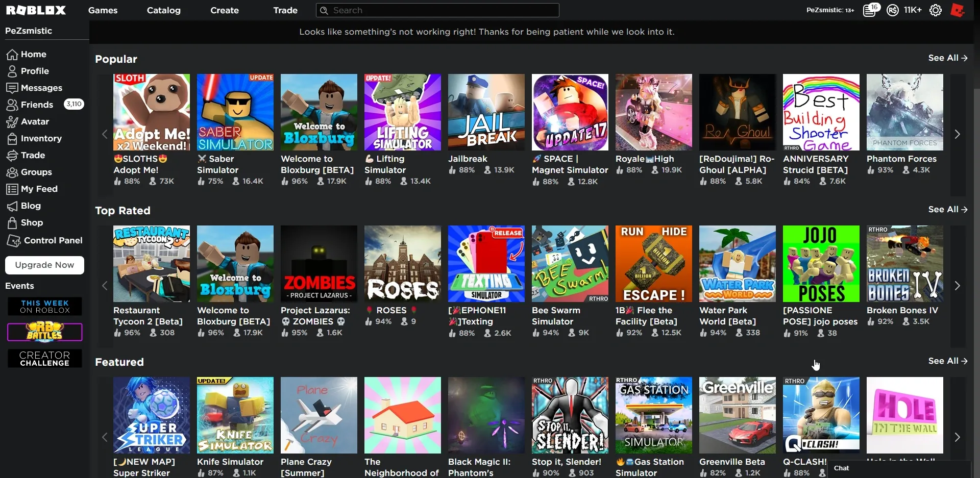Screen dimensions: 980x478
Task: Open Magnet Simulator game thumbnail
Action: coord(570,112)
